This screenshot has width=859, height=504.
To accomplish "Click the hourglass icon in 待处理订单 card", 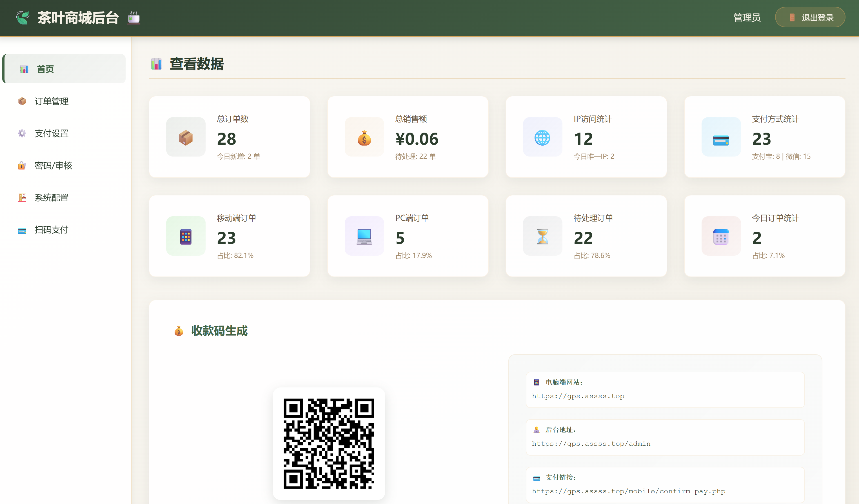I will 542,237.
